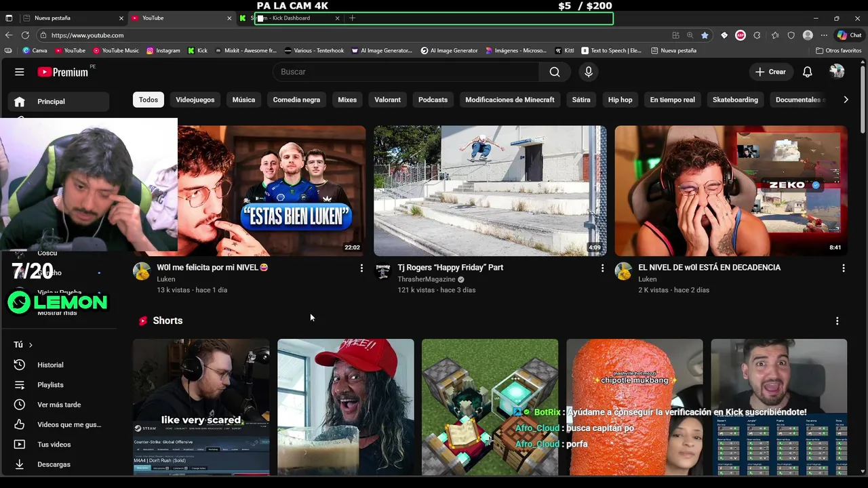Open browser essentials shield icon
Screen dimensions: 868x488
coord(791,35)
